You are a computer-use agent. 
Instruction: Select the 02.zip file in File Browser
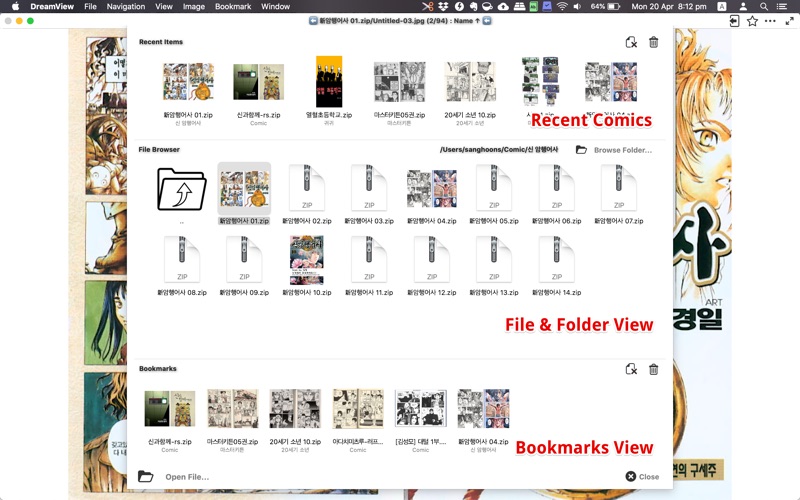coord(307,187)
